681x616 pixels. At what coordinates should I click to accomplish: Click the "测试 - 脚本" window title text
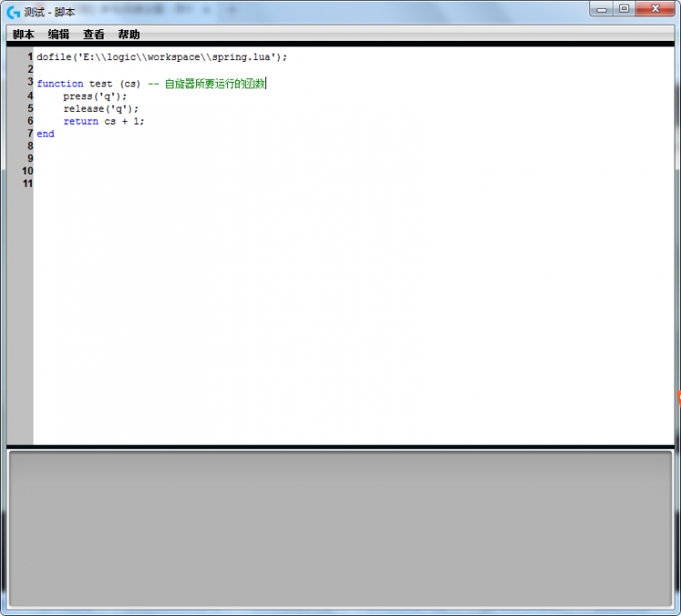click(x=50, y=12)
